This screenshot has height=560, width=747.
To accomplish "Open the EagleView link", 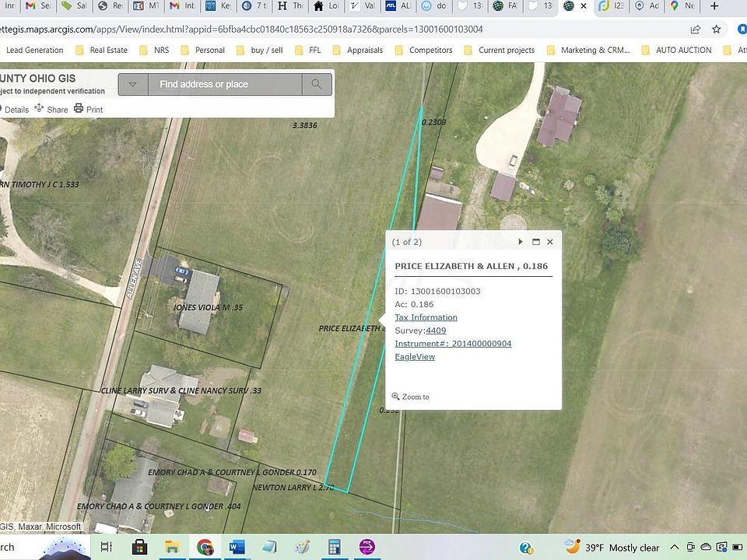I will 415,357.
